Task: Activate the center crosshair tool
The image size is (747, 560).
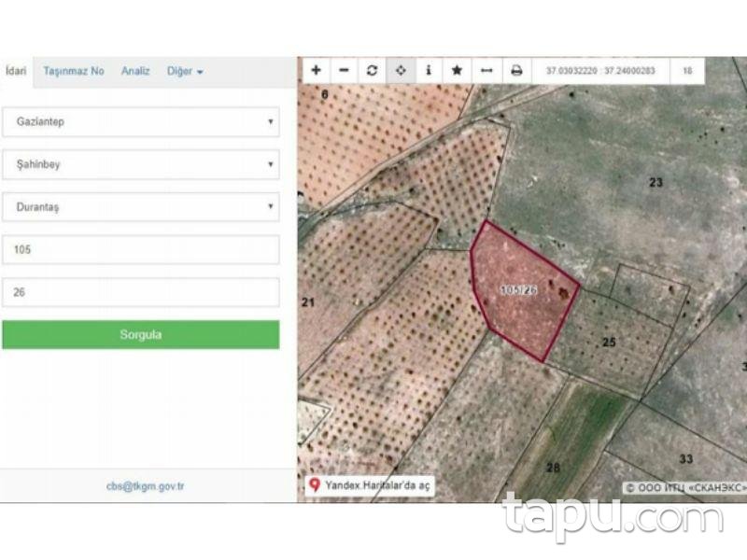Action: click(400, 69)
